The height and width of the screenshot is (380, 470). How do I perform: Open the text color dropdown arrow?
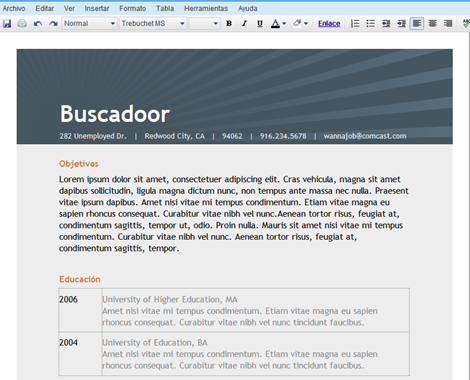pyautogui.click(x=284, y=24)
